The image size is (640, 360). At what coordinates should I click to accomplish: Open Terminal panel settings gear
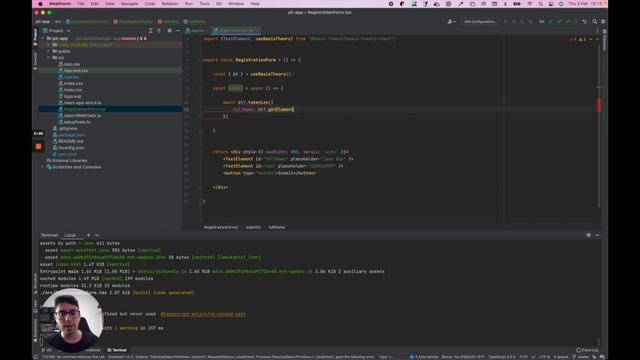[x=589, y=235]
